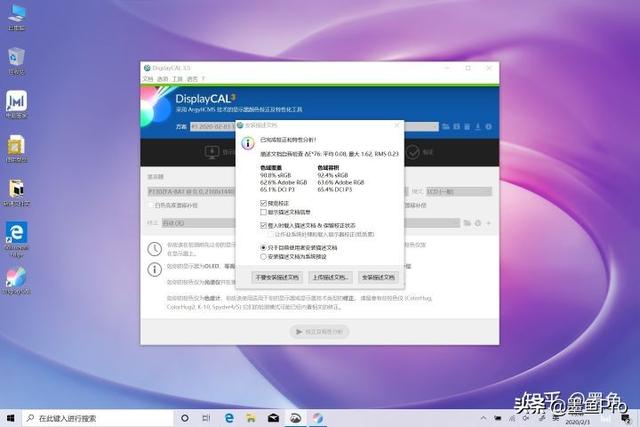Click the 65.1% DCI P3 value
The height and width of the screenshot is (427, 640).
[277, 189]
